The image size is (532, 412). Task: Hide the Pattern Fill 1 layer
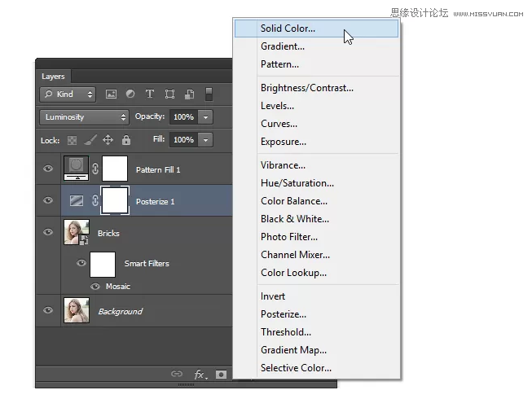[48, 169]
